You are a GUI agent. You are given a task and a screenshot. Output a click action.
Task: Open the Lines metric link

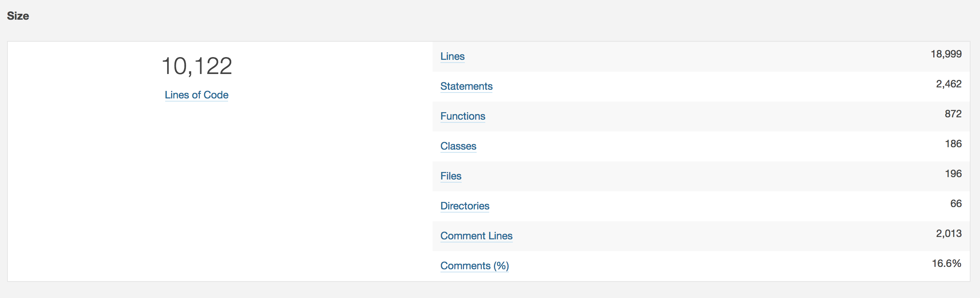click(x=452, y=56)
